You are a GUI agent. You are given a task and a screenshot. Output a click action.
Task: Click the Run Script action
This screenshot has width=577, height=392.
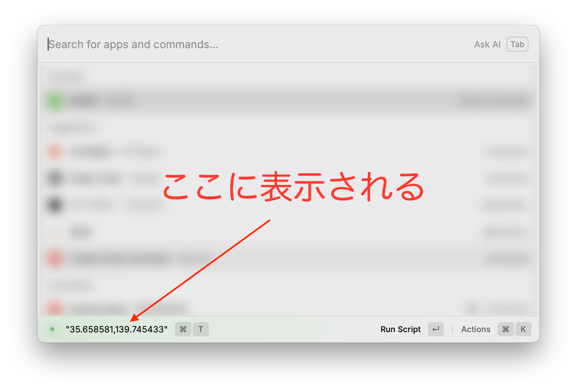click(x=400, y=329)
